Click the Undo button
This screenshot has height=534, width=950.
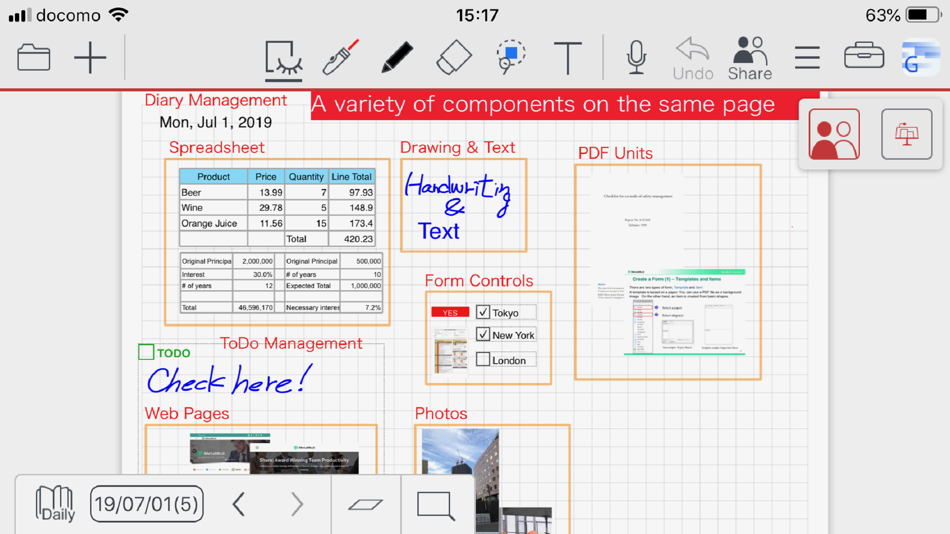[693, 59]
